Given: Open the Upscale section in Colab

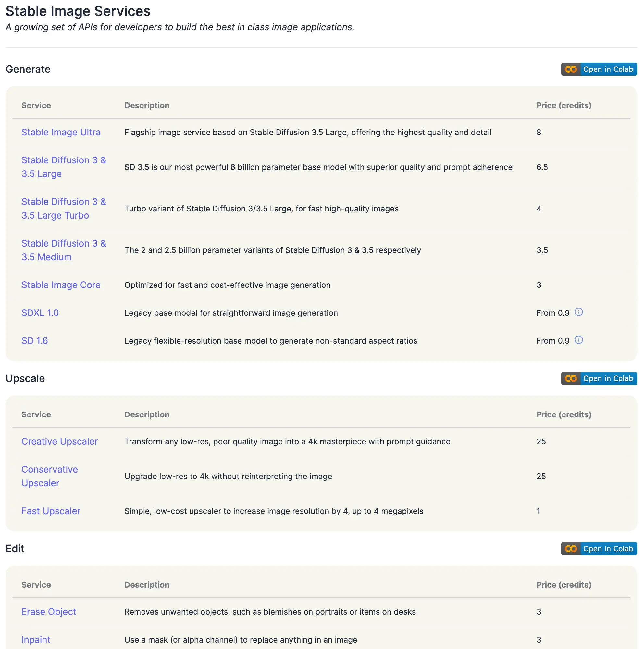Looking at the screenshot, I should [x=599, y=379].
